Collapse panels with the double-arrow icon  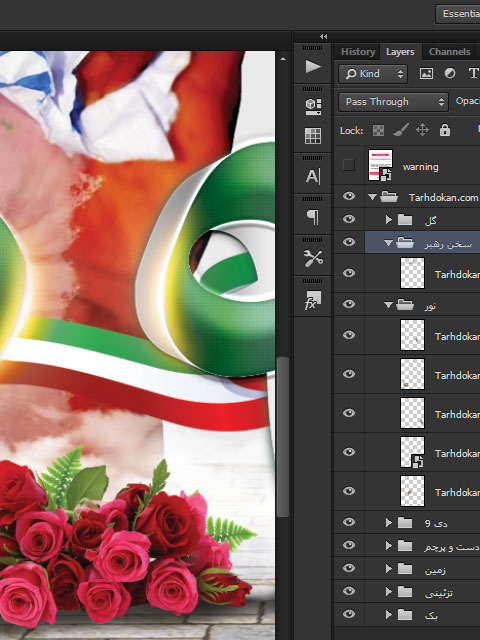[x=324, y=36]
